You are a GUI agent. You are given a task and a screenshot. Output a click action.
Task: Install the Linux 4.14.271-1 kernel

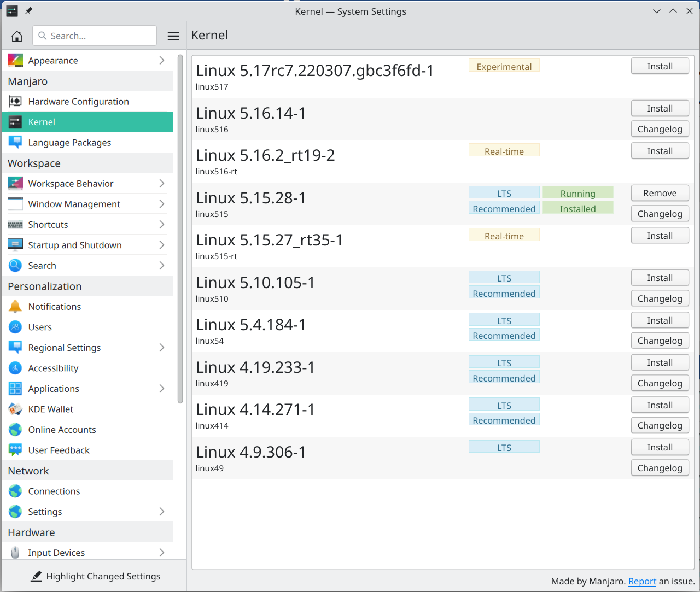[660, 405]
